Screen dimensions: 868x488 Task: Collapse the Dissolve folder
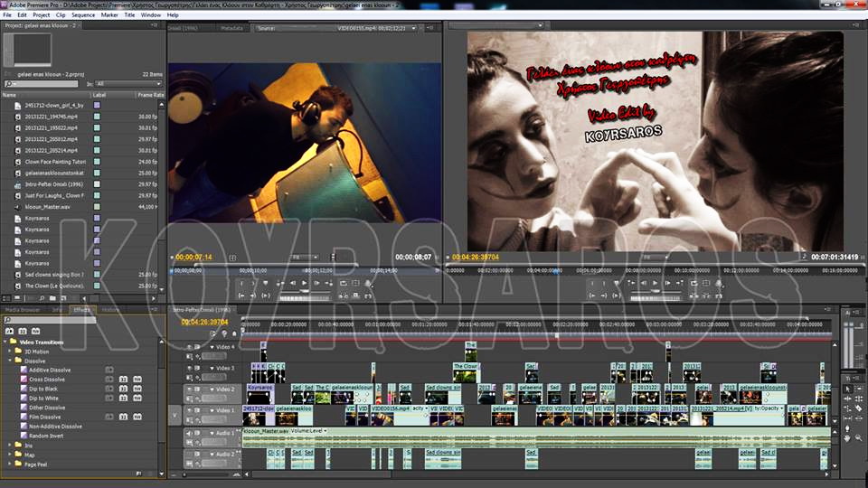tap(9, 361)
